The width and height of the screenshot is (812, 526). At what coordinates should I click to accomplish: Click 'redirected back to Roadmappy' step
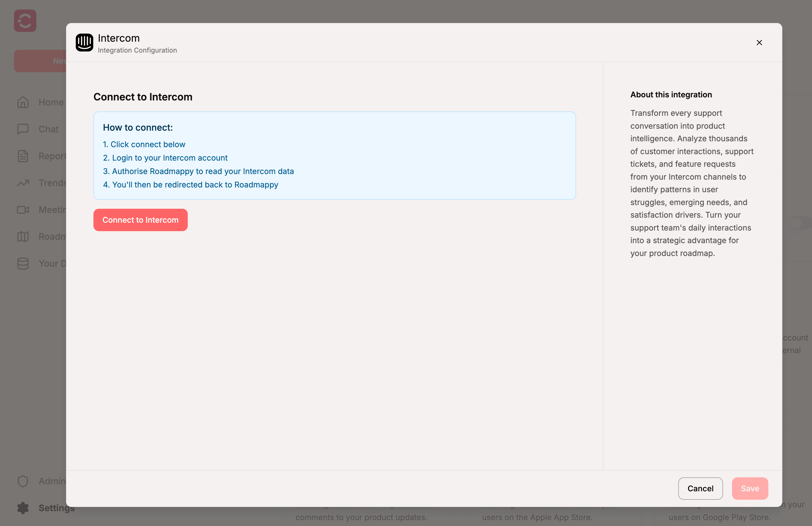point(190,185)
